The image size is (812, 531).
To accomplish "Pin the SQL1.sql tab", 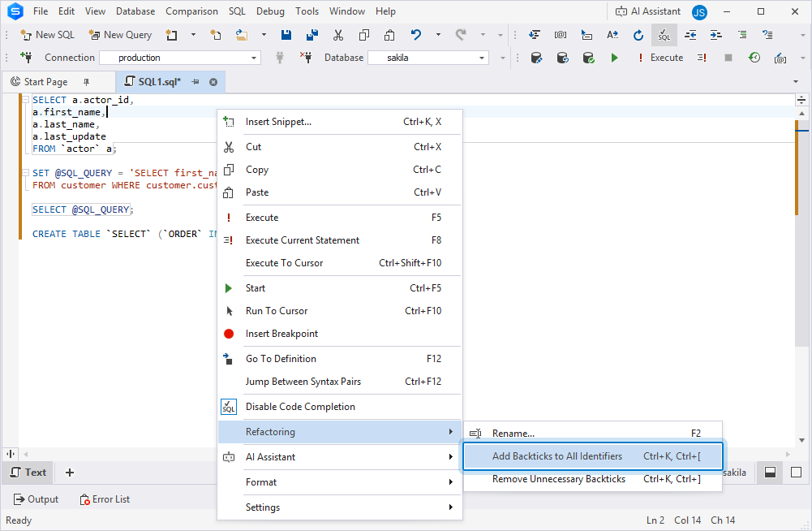I will click(195, 82).
